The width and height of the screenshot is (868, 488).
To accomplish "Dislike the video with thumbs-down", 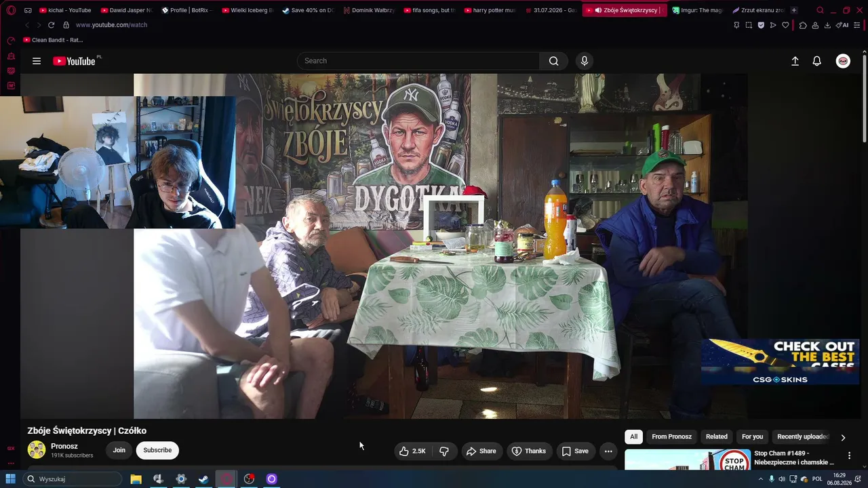I will 444,451.
